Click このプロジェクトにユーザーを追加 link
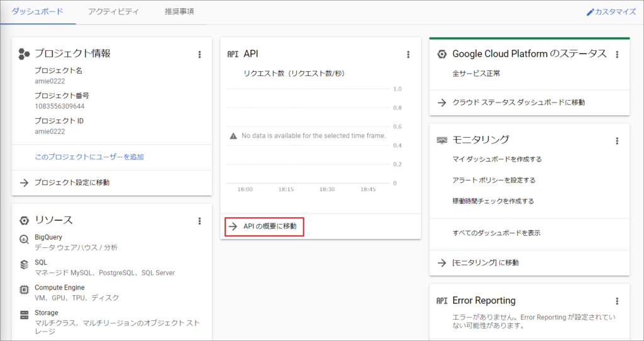This screenshot has height=341, width=644. 89,157
